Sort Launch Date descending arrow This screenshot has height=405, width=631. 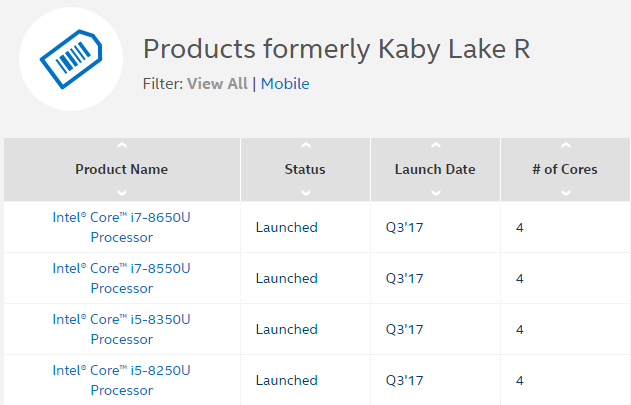click(x=435, y=192)
